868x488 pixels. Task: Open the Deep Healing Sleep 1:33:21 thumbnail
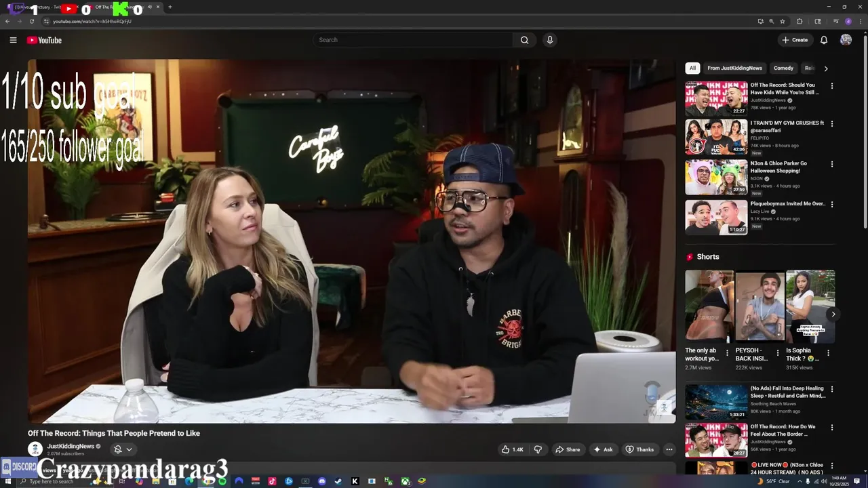[x=716, y=401]
